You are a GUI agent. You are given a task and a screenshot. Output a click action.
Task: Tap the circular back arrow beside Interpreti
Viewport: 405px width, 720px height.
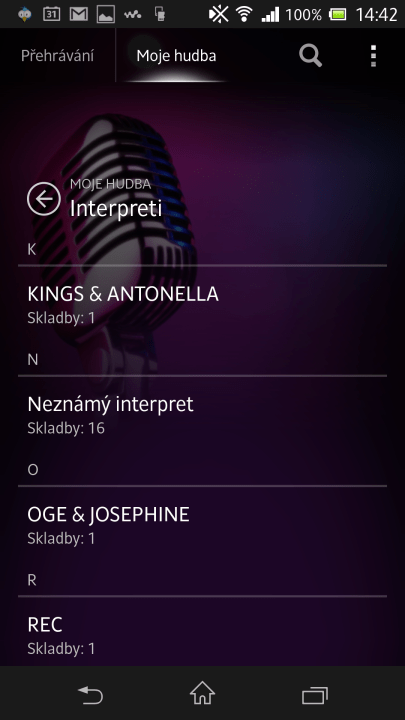[x=44, y=199]
